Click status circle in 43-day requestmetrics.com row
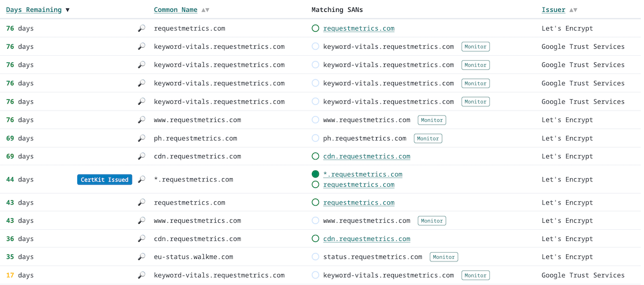 (316, 203)
